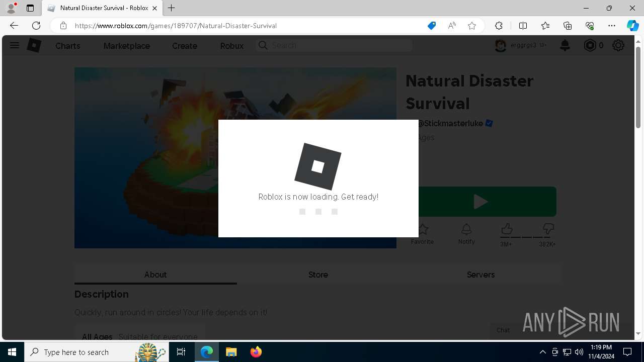Open Edge Collections
This screenshot has height=362, width=644.
(568, 26)
